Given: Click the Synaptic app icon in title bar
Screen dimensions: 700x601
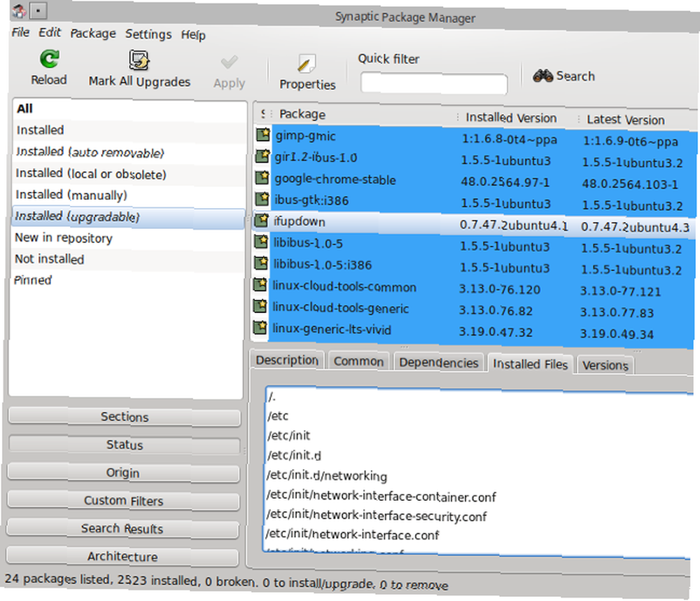Looking at the screenshot, I should 19,11.
